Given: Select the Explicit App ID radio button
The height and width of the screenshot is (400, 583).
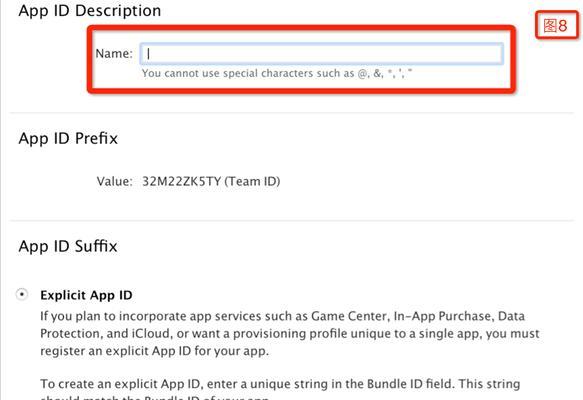Looking at the screenshot, I should coord(22,294).
